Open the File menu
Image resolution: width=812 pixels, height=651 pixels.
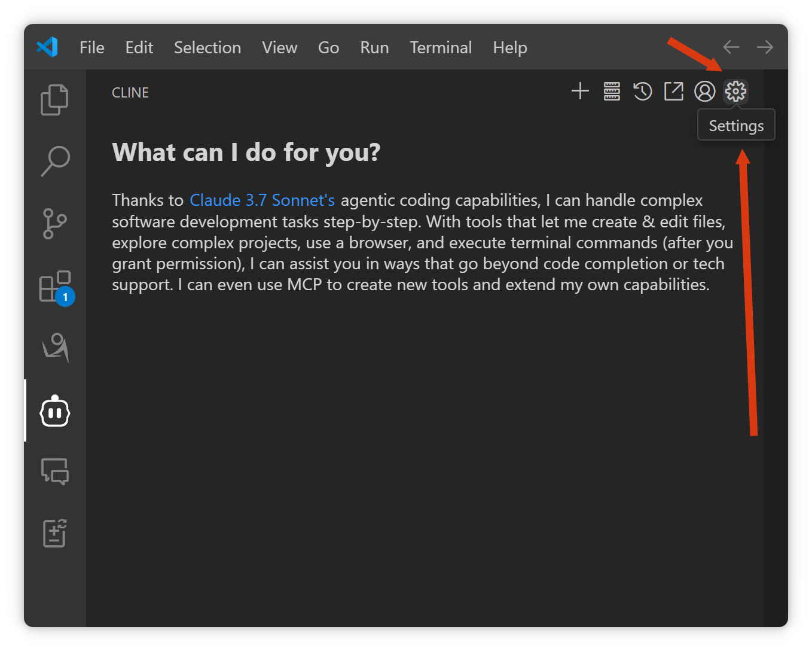91,48
